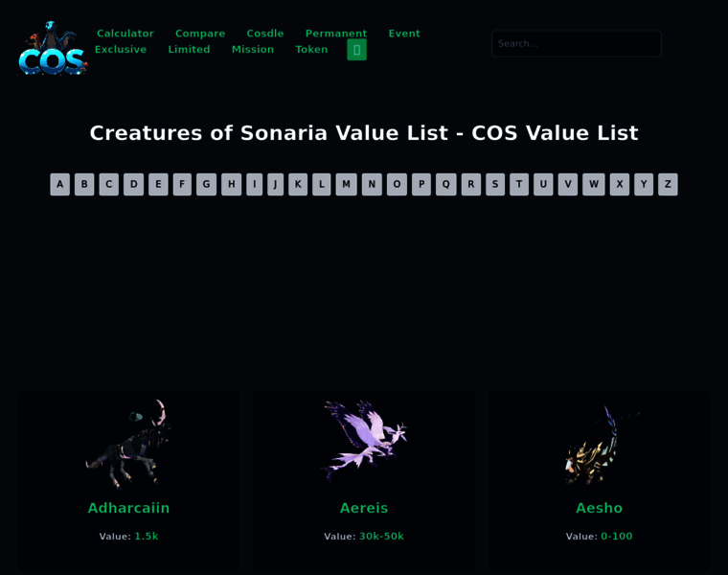Open the Calculator page

coord(125,34)
